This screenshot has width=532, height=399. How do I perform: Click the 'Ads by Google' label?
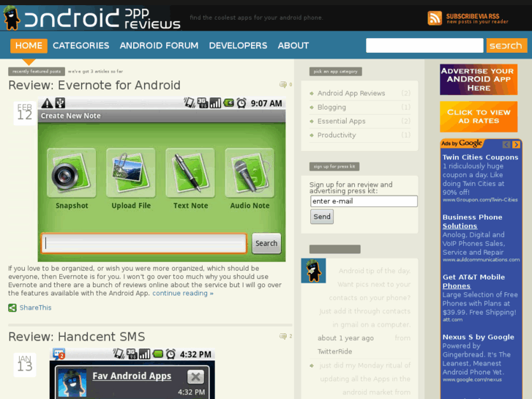tap(462, 143)
